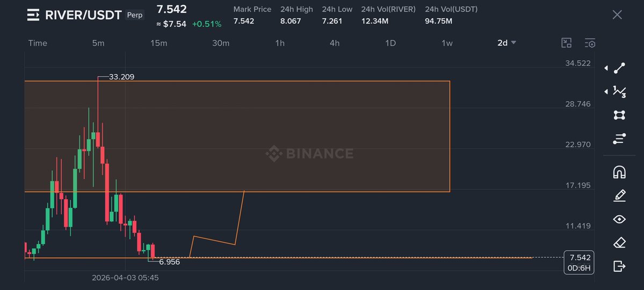Switch to the Time chart view
Viewport: 644px width, 290px height.
38,43
